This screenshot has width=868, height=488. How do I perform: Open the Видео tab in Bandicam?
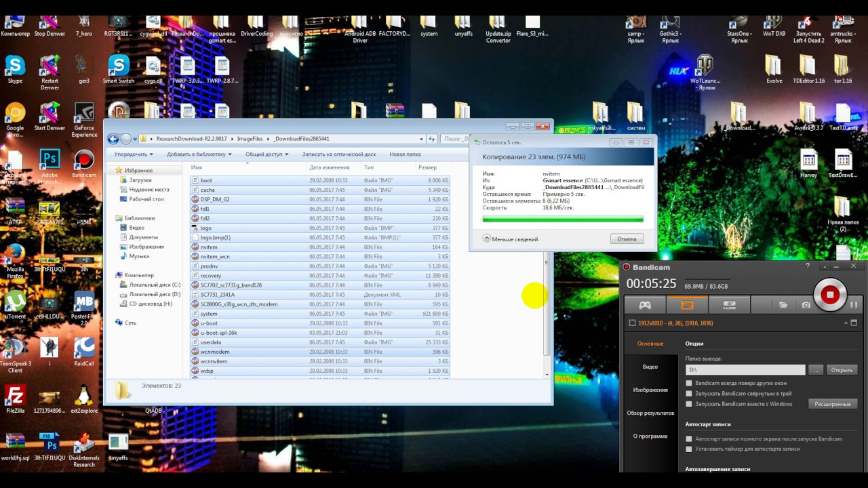[x=650, y=367]
